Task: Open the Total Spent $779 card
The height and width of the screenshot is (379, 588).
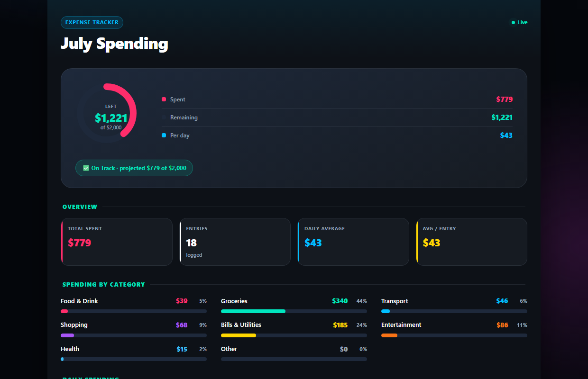Action: coord(117,242)
